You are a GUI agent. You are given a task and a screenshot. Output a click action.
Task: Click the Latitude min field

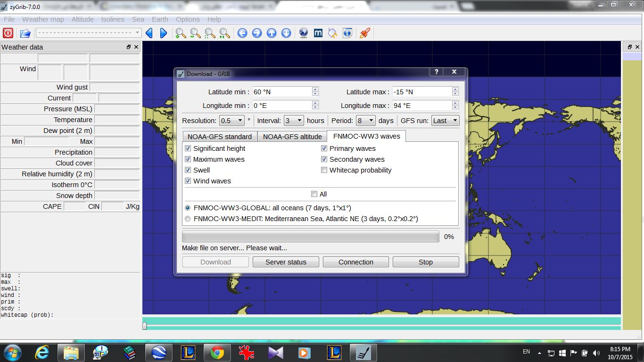285,92
